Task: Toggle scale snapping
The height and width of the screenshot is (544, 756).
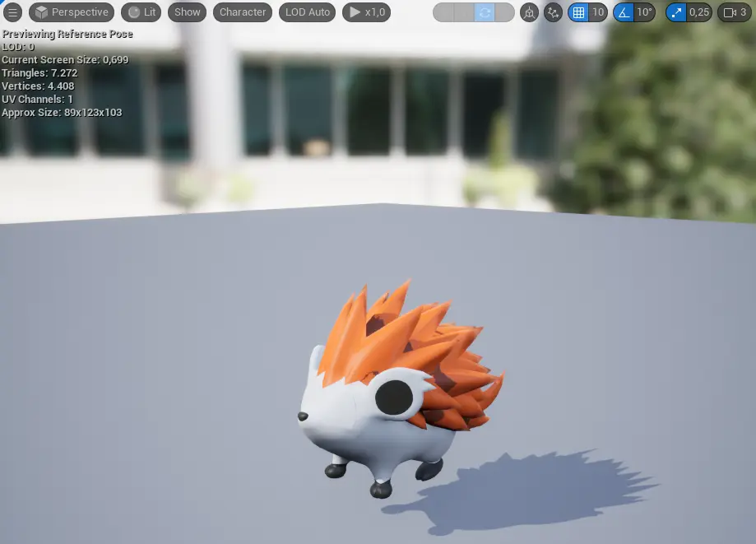Action: [676, 12]
